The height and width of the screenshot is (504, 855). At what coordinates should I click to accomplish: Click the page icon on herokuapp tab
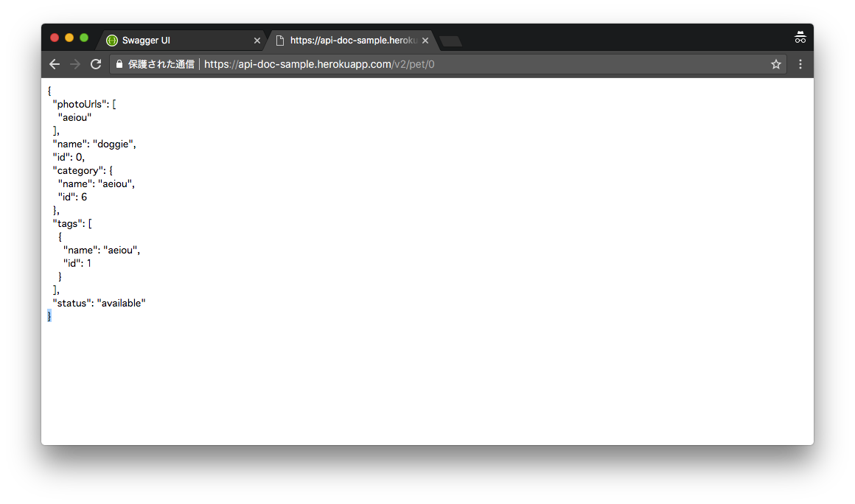[x=280, y=41]
